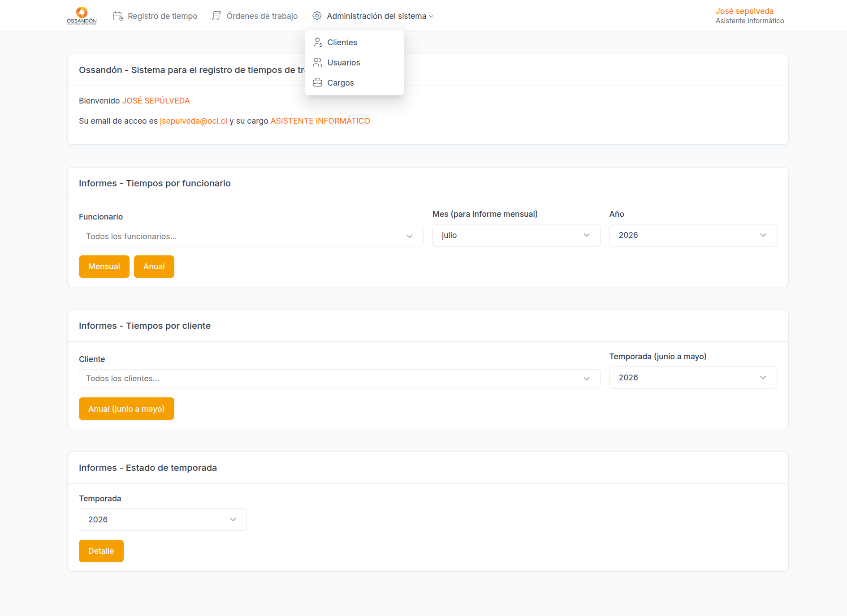Click the document icon beside Órdenes de trabajo
Viewport: 847px width, 616px height.
[216, 16]
